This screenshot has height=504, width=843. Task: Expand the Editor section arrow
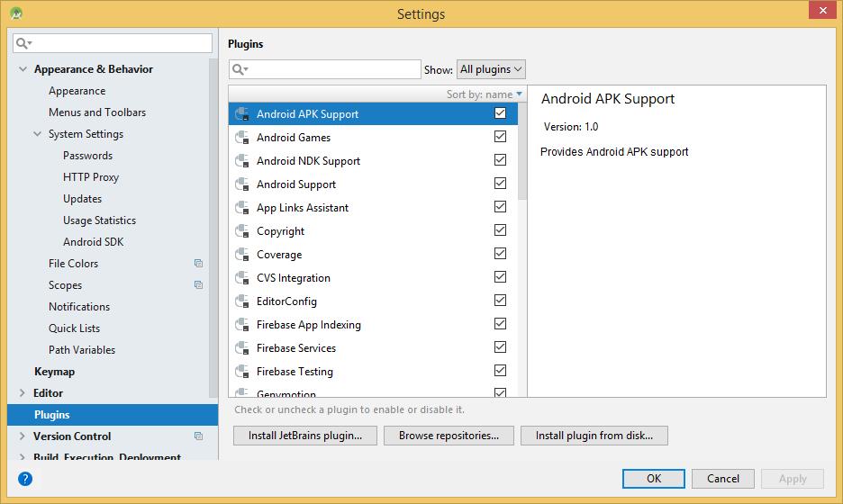point(22,392)
